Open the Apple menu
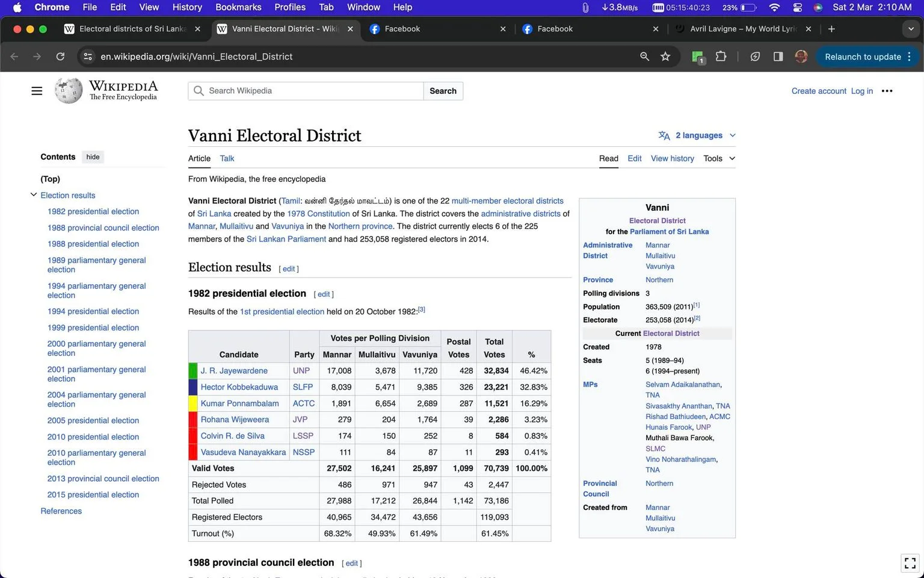 click(17, 7)
